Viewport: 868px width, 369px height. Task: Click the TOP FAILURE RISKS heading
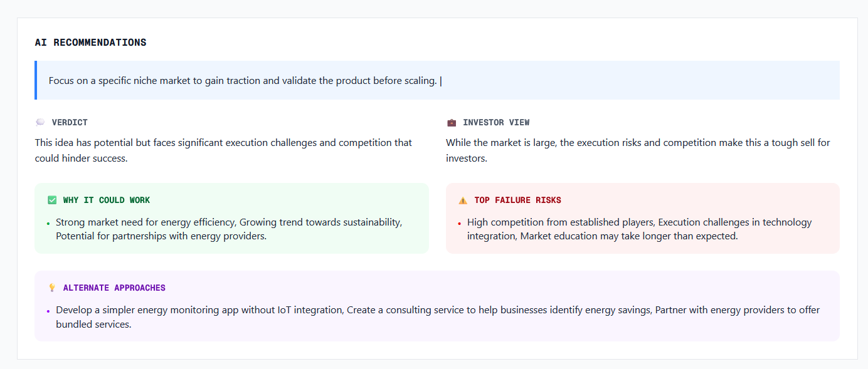[517, 200]
